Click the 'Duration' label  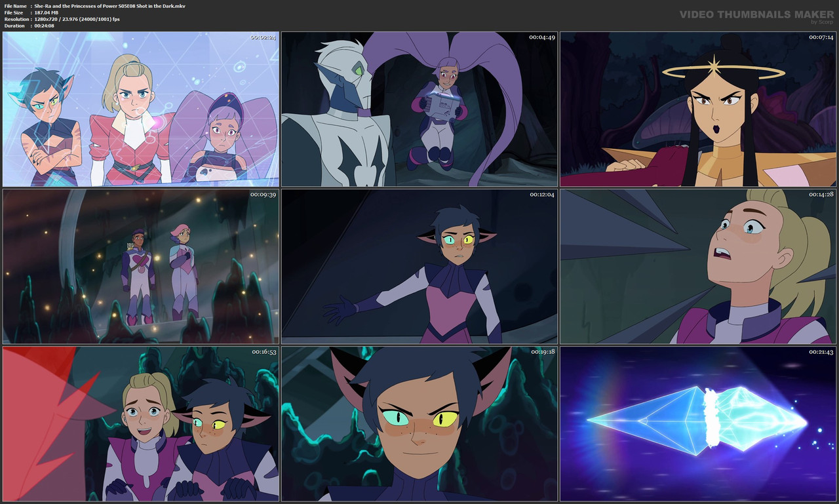(14, 26)
